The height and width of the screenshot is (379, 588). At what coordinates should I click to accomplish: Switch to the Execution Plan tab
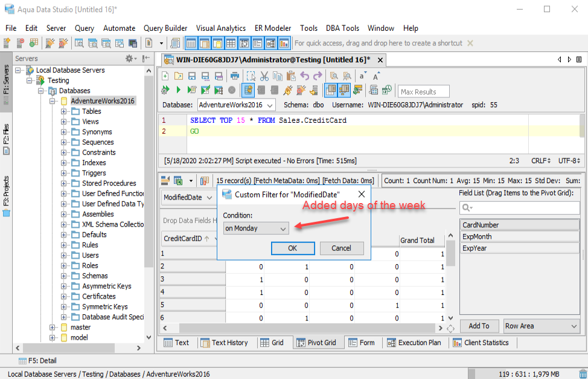[414, 343]
